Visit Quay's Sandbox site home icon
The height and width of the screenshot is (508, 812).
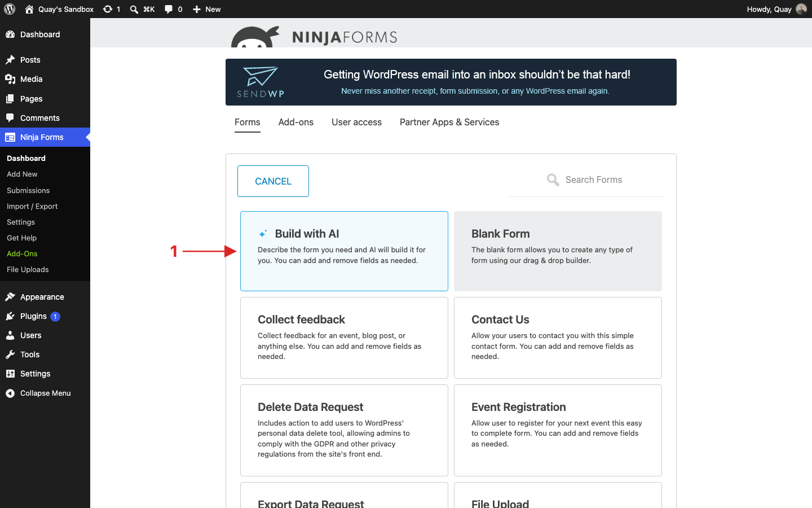coord(29,9)
